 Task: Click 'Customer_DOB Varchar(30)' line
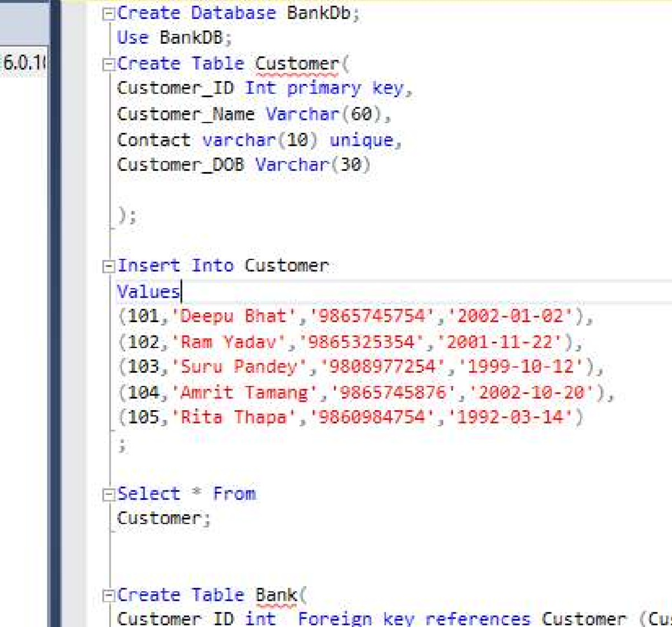(244, 165)
